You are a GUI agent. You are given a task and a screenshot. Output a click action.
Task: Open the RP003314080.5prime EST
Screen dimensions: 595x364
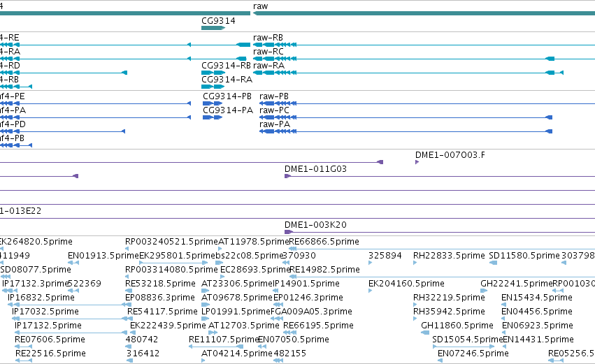point(171,270)
